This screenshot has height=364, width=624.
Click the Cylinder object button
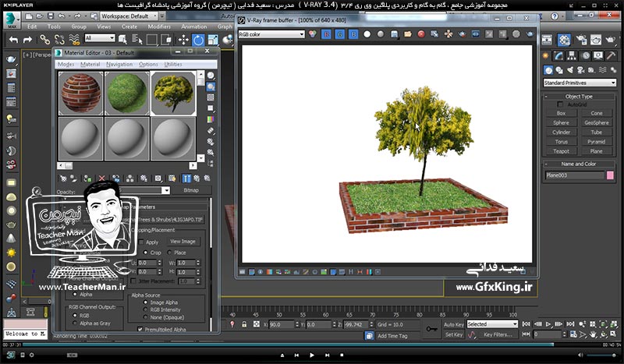(x=561, y=132)
